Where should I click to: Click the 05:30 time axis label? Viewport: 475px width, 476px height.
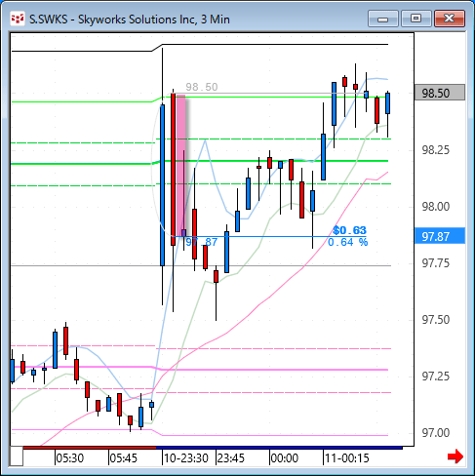[x=70, y=457]
